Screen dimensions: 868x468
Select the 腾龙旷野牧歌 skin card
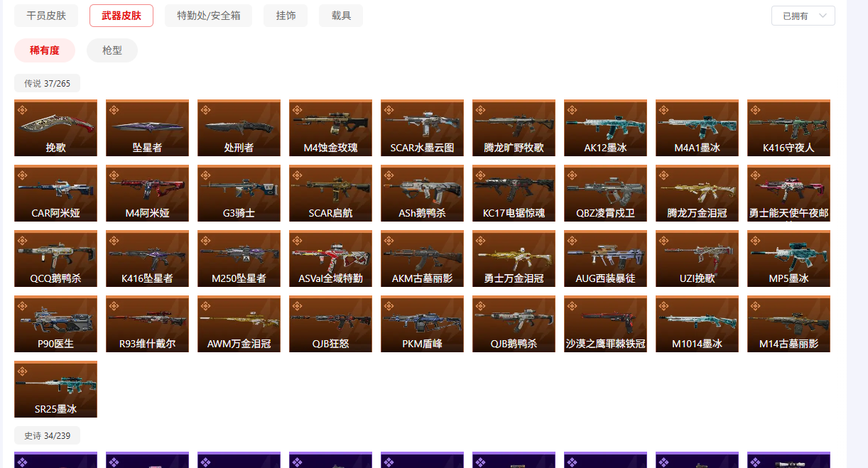point(514,128)
